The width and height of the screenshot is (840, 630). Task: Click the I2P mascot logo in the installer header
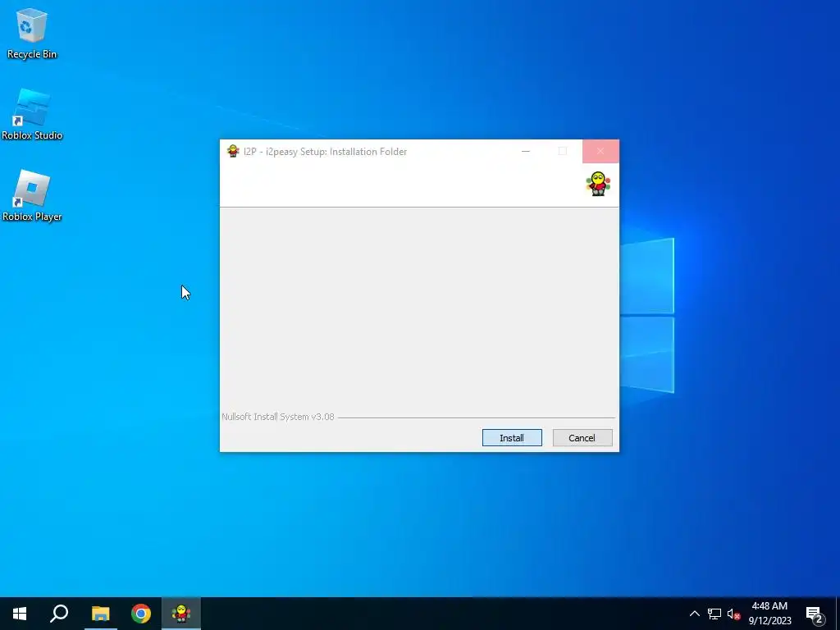598,184
